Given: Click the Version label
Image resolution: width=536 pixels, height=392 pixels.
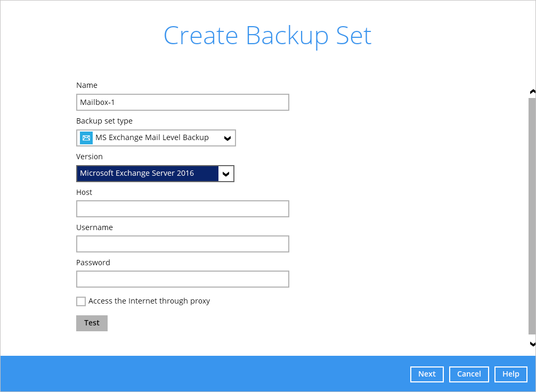Looking at the screenshot, I should tap(89, 157).
